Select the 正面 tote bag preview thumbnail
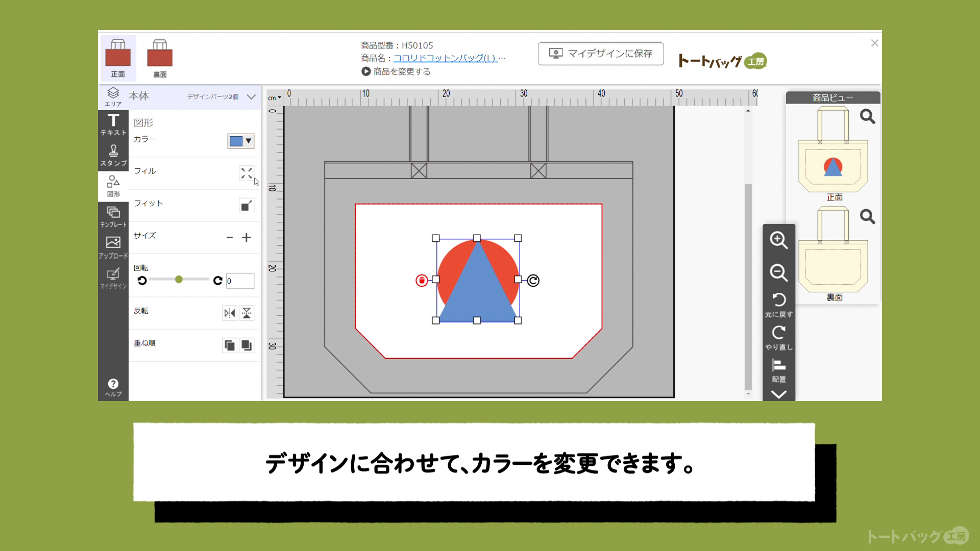980x551 pixels. [x=833, y=149]
